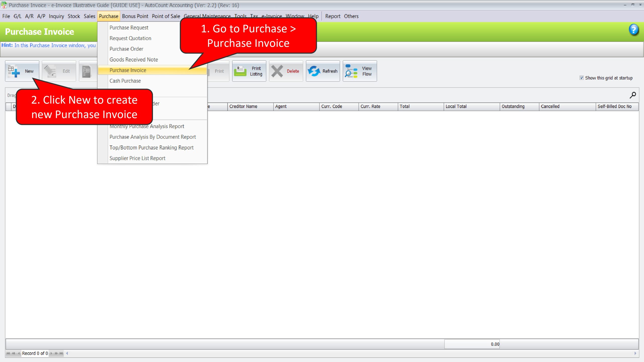The image size is (644, 362).
Task: Go to previous page navigator arrow
Action: (13, 353)
